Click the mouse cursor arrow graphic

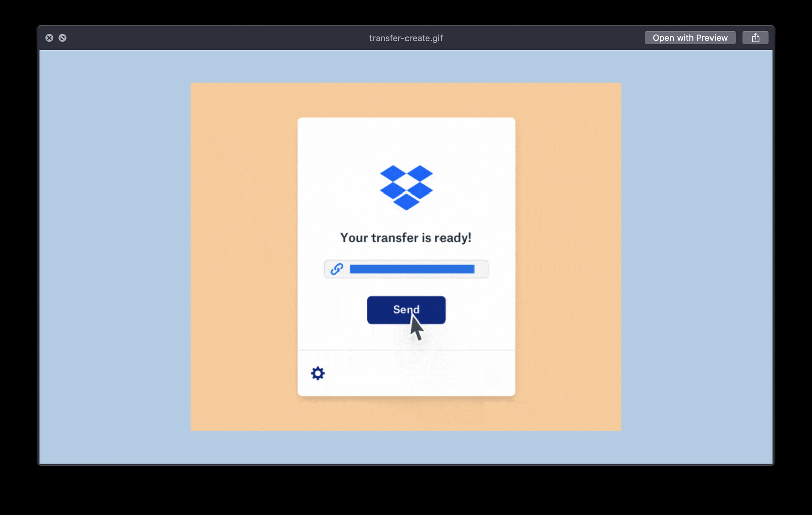tap(416, 328)
